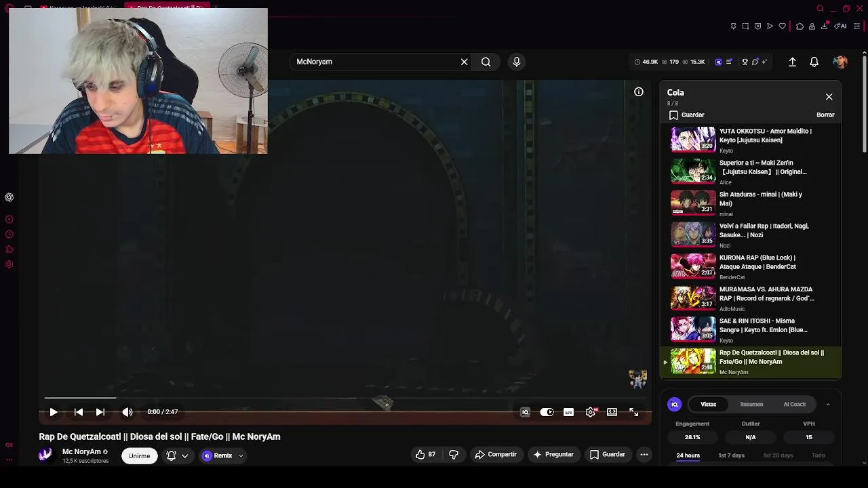Open the notification bell dropdown for channel
Screen dimensions: 868x488
click(x=177, y=456)
